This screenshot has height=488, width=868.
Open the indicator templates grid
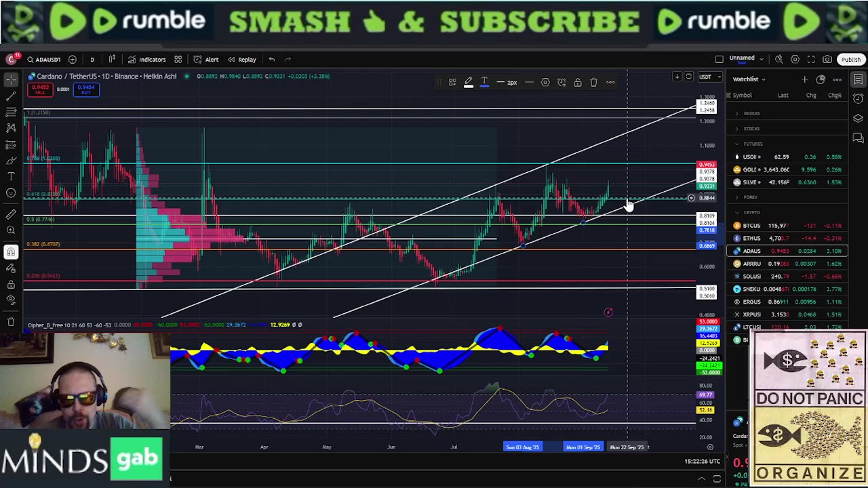(x=178, y=60)
